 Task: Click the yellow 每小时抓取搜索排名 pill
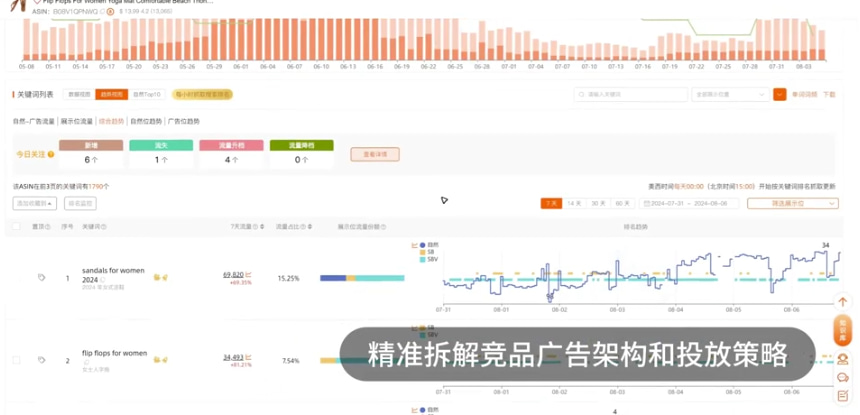(202, 94)
